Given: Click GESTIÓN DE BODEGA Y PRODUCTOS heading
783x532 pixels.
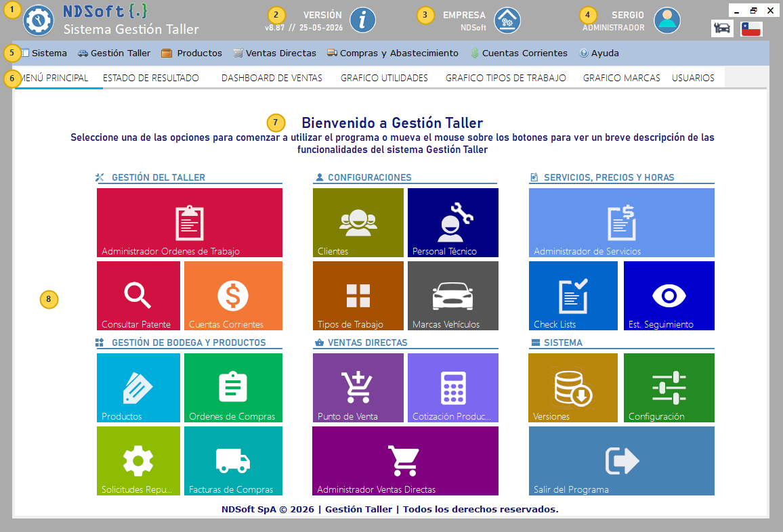Looking at the screenshot, I should [189, 342].
